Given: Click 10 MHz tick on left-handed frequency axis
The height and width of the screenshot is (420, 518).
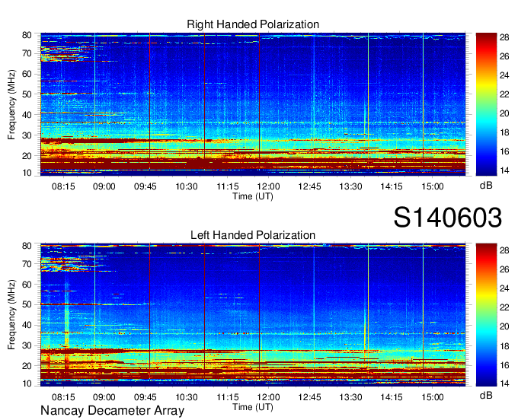Looking at the screenshot, I should point(27,383).
